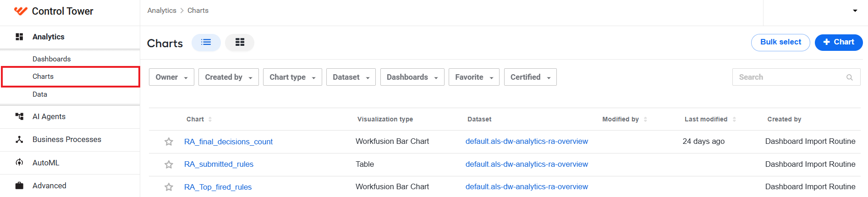Click the search magnifier icon
Viewport: 868px width, 197px height.
point(849,77)
